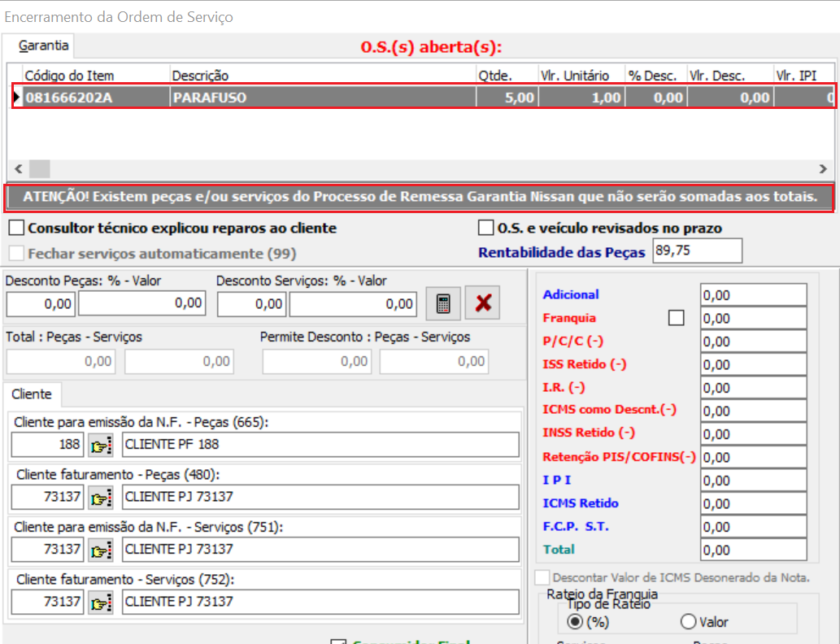Open client lookup for faturamento Peças (480)
Screen dimensions: 840x644
tap(101, 497)
